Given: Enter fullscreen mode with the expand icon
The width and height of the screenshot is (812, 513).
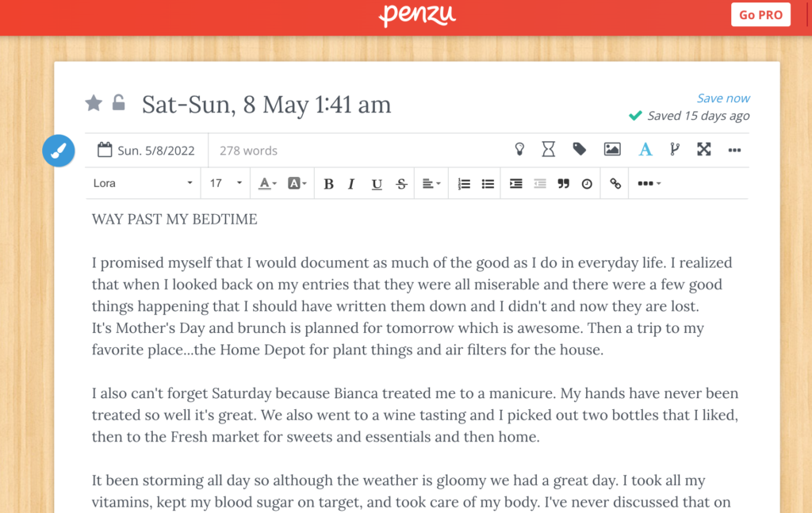Looking at the screenshot, I should pyautogui.click(x=704, y=149).
